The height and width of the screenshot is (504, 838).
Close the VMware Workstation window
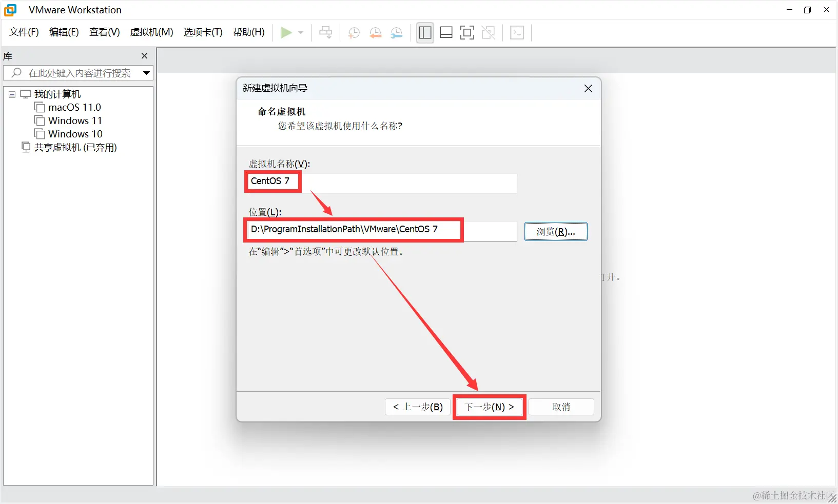point(826,10)
